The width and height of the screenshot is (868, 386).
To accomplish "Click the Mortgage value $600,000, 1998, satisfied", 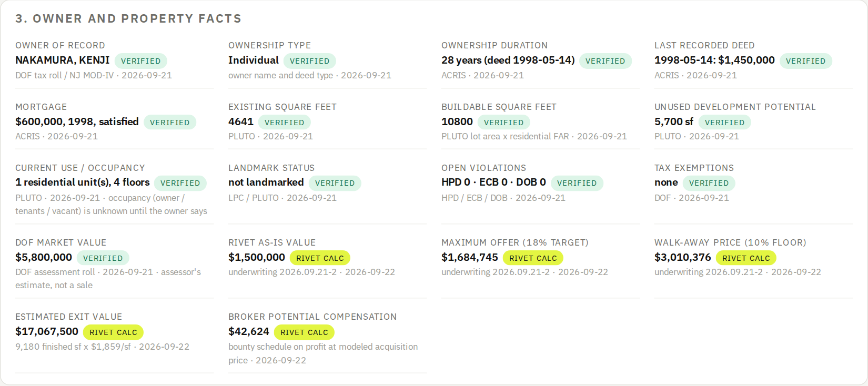I will coord(77,122).
